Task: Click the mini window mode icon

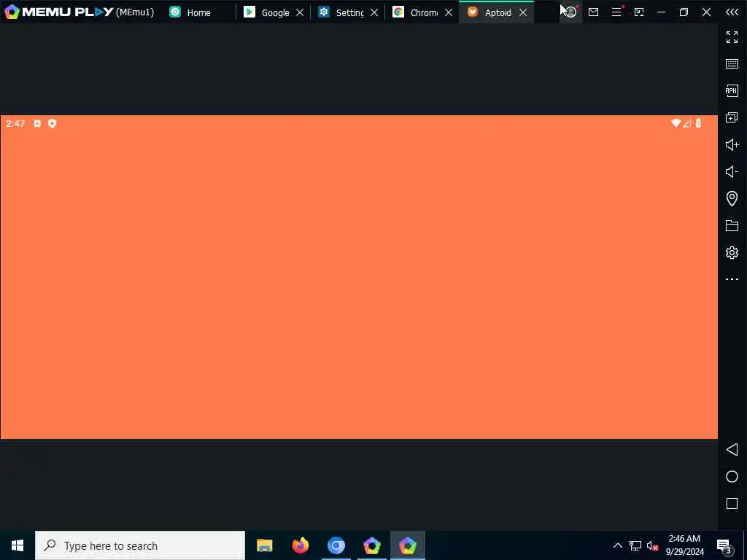Action: point(639,12)
